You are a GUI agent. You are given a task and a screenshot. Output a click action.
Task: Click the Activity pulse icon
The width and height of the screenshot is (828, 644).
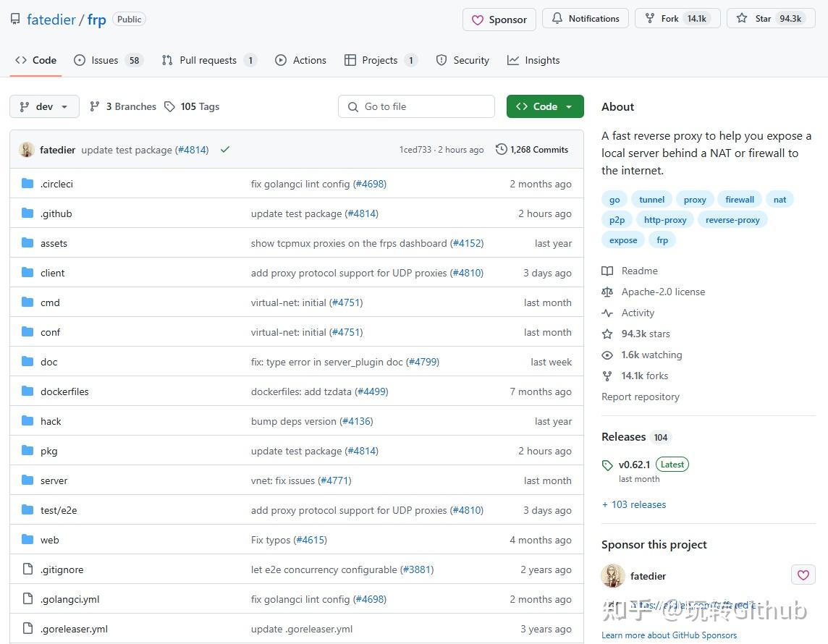coord(608,313)
